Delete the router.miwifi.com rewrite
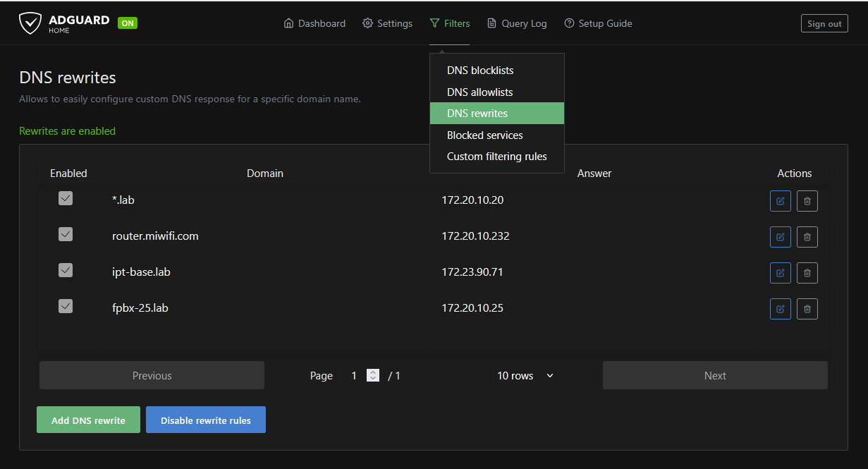The height and width of the screenshot is (469, 868). click(807, 237)
